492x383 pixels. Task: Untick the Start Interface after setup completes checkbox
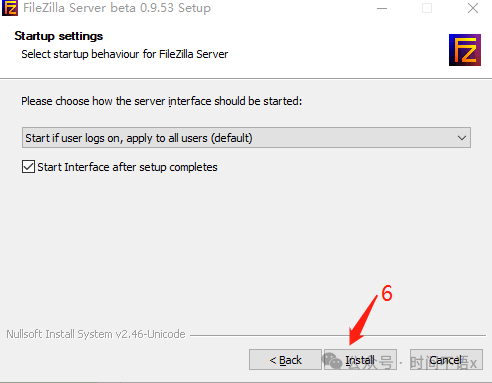28,167
